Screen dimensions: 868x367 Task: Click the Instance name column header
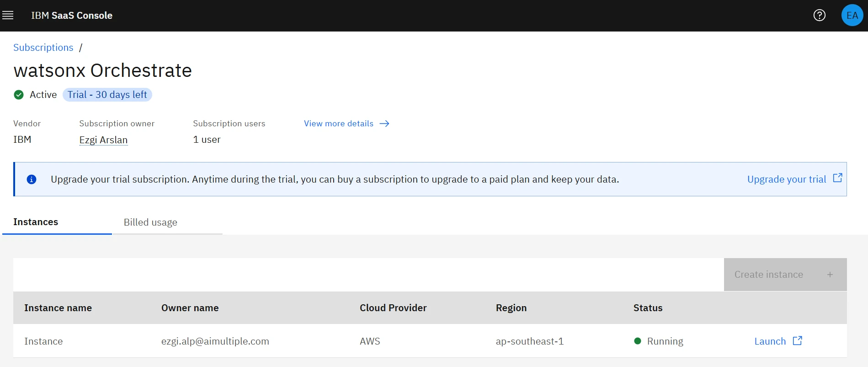point(58,308)
